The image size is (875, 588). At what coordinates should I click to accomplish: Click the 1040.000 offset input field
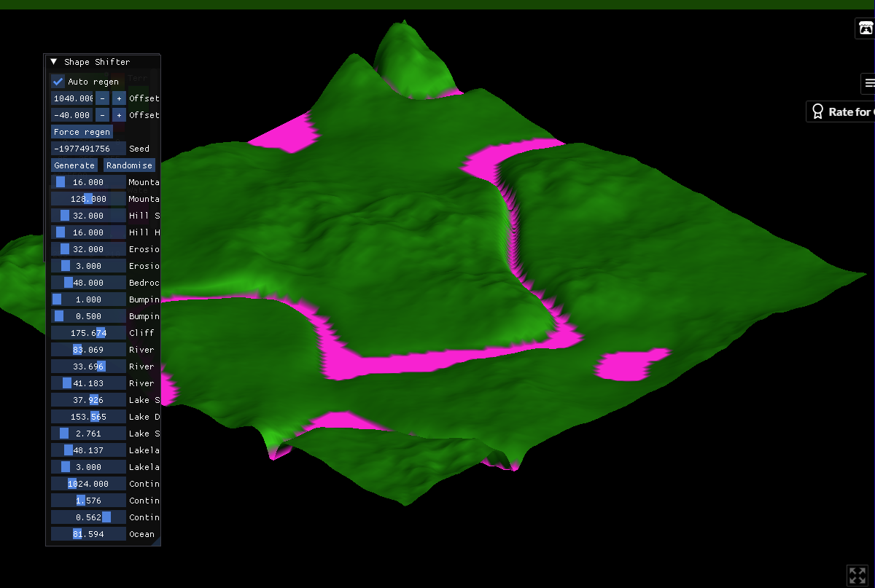[x=72, y=98]
